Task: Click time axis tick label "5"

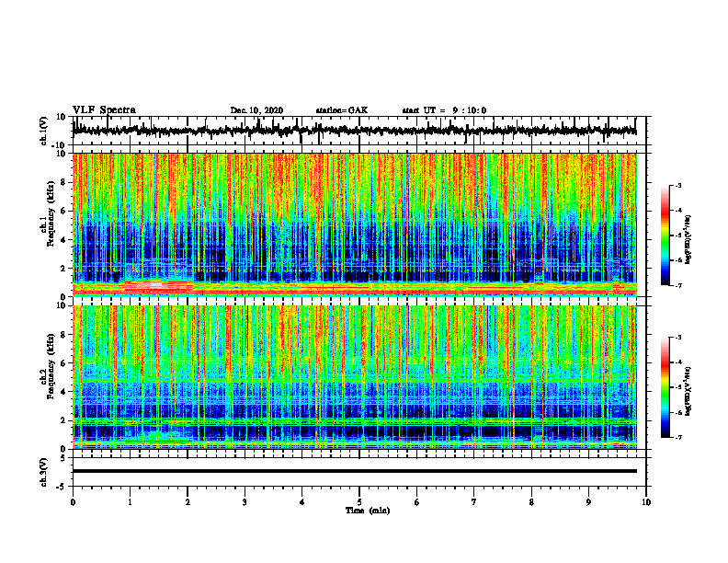Action: 359,502
